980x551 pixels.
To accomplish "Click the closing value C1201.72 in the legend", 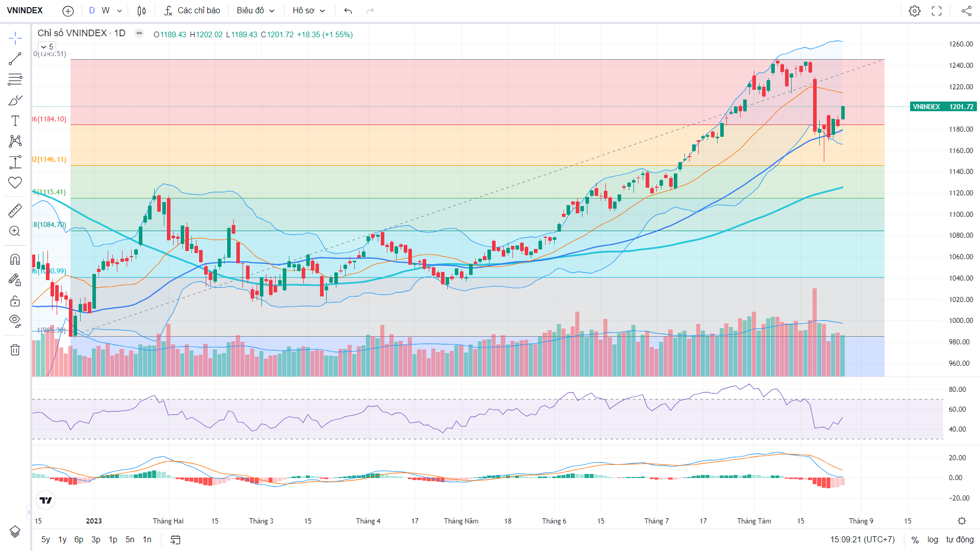I will tap(277, 35).
